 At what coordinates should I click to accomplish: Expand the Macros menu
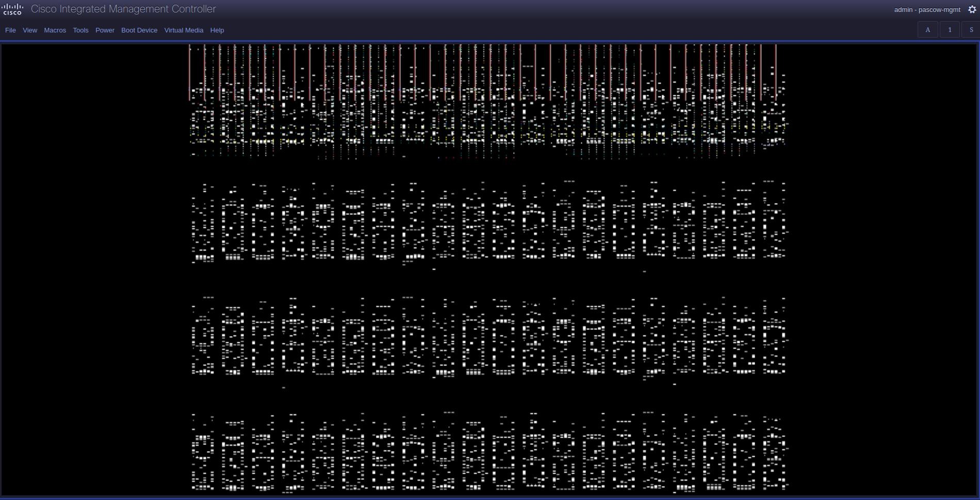(x=55, y=30)
